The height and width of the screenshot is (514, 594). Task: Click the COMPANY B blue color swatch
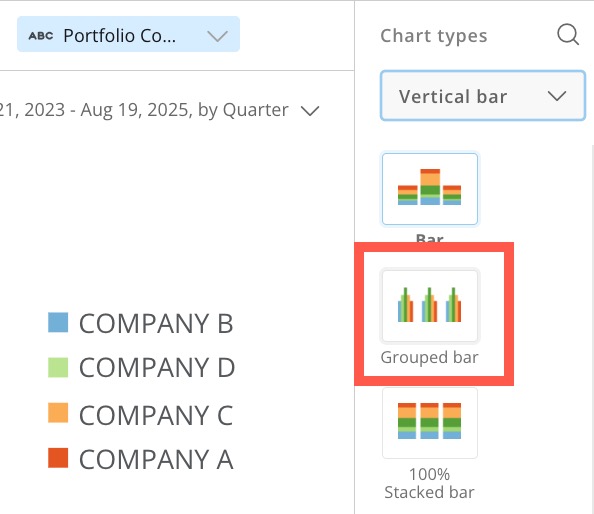click(58, 322)
